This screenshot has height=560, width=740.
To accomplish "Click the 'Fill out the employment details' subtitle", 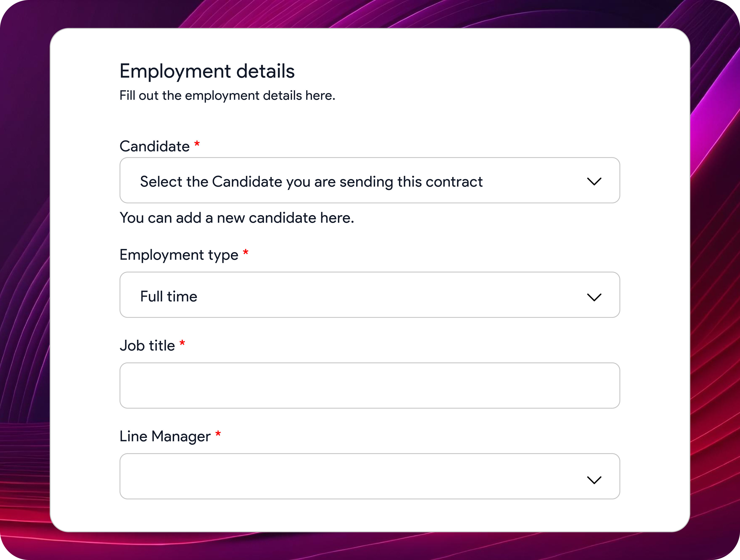I will [x=228, y=96].
